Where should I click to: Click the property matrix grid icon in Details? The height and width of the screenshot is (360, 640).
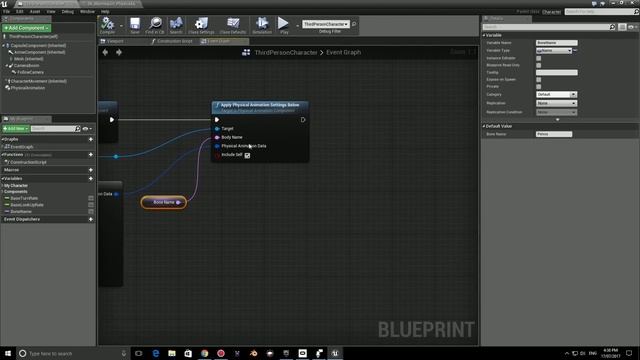click(622, 27)
